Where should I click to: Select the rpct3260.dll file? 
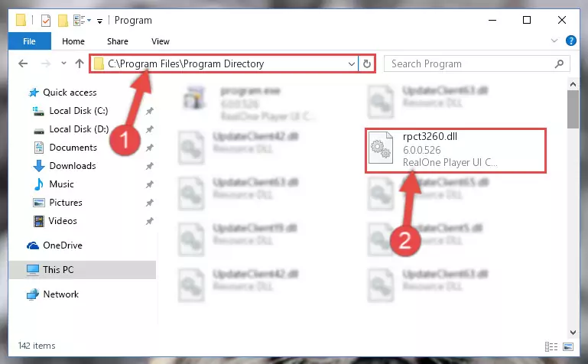click(x=455, y=151)
